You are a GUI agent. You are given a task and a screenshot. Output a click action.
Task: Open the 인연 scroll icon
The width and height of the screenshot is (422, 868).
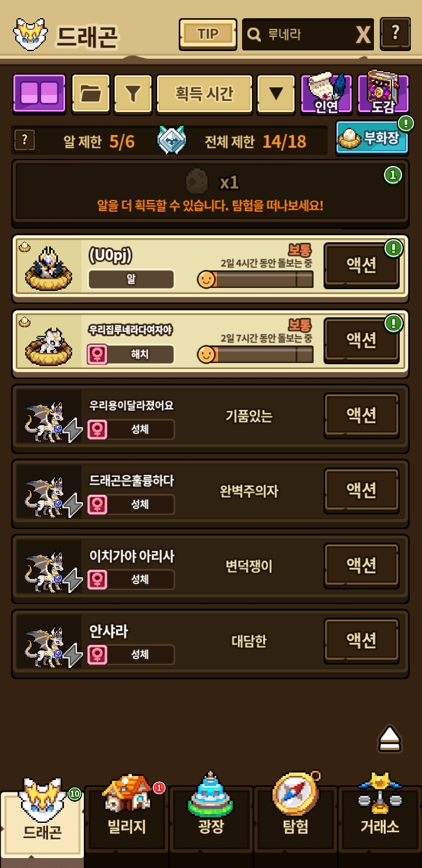(326, 93)
